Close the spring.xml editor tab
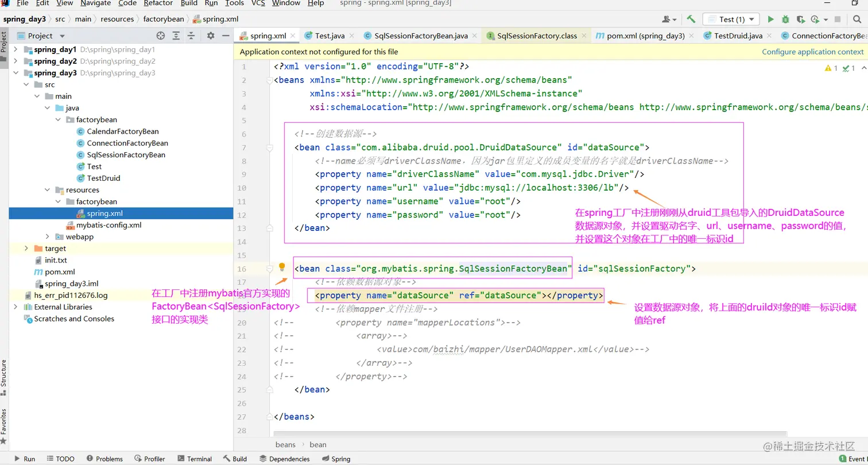 pos(292,36)
